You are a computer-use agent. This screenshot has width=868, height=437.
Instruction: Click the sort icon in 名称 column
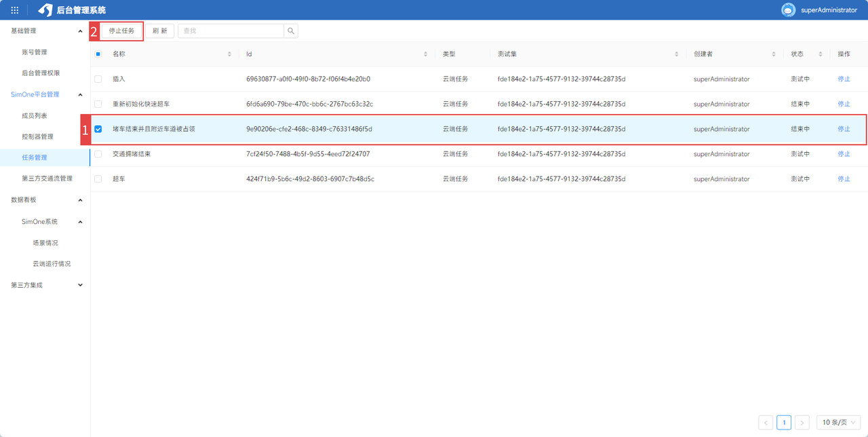(229, 54)
